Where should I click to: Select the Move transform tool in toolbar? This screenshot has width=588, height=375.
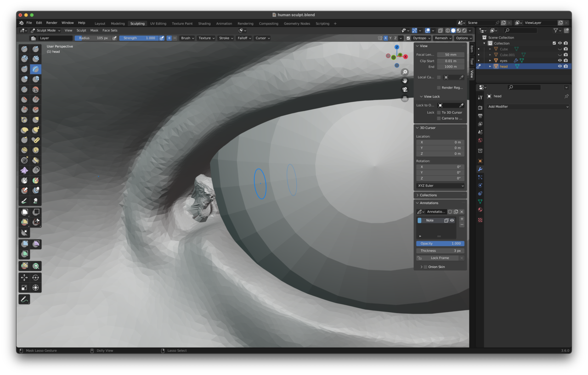tap(24, 278)
